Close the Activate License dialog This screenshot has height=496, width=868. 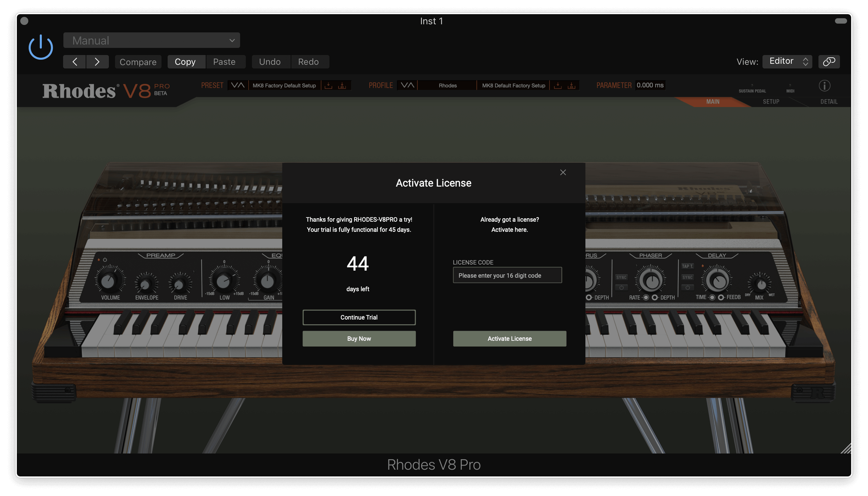563,172
